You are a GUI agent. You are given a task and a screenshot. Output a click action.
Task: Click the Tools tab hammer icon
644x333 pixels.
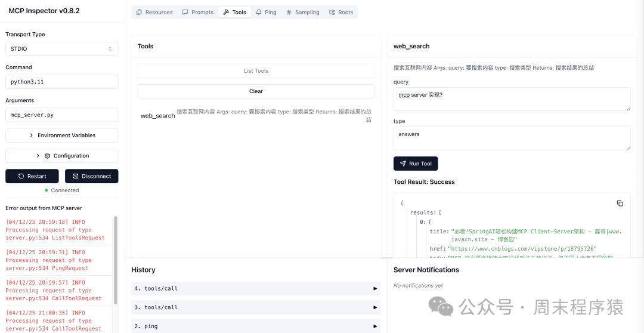click(x=226, y=13)
